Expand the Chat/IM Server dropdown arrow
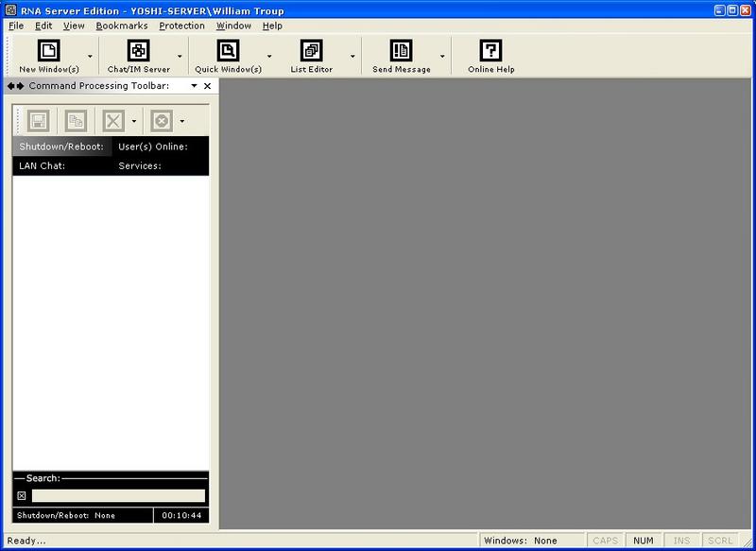This screenshot has width=756, height=551. 180,57
